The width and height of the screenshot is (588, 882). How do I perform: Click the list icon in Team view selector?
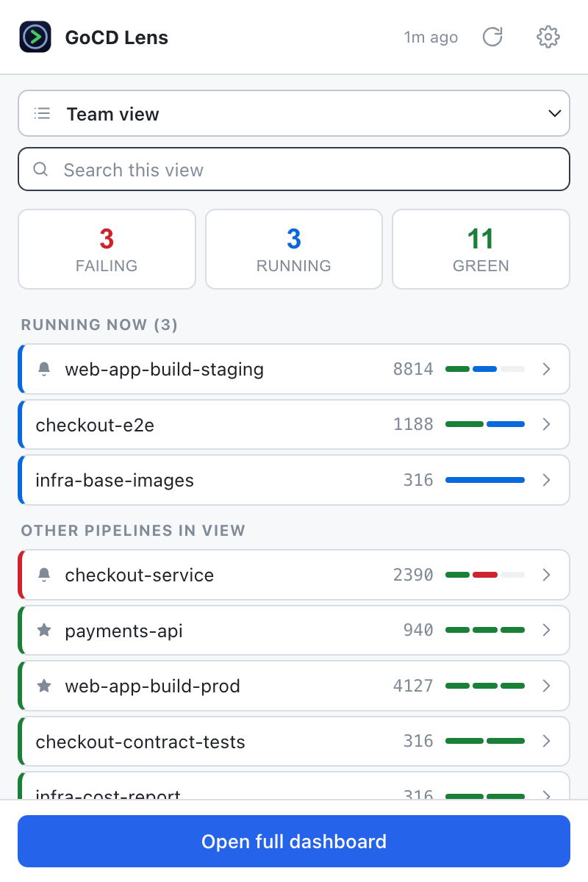[43, 114]
